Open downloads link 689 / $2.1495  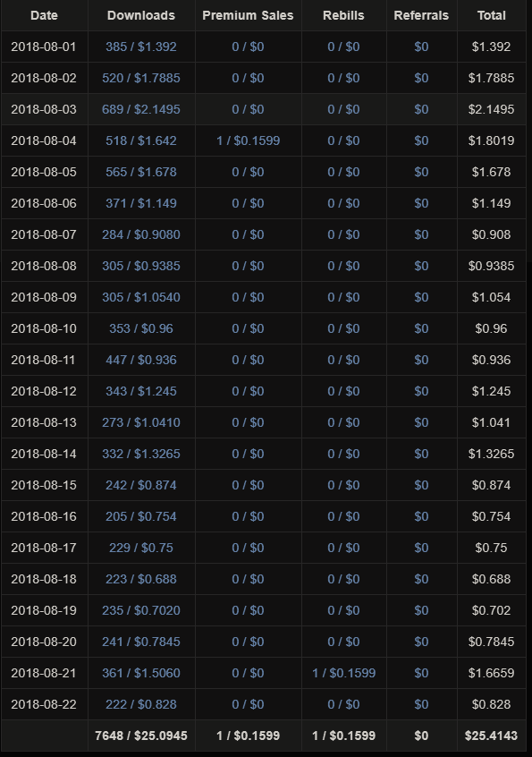pyautogui.click(x=141, y=109)
